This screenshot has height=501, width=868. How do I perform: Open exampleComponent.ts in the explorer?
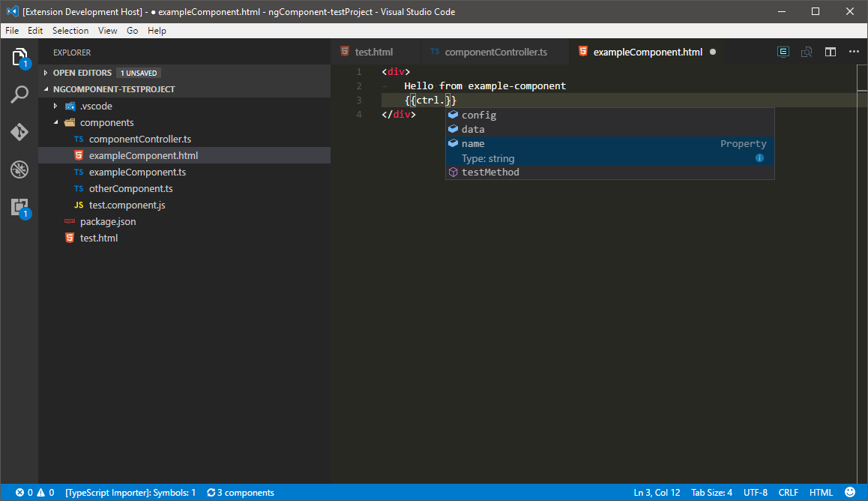(x=184, y=172)
